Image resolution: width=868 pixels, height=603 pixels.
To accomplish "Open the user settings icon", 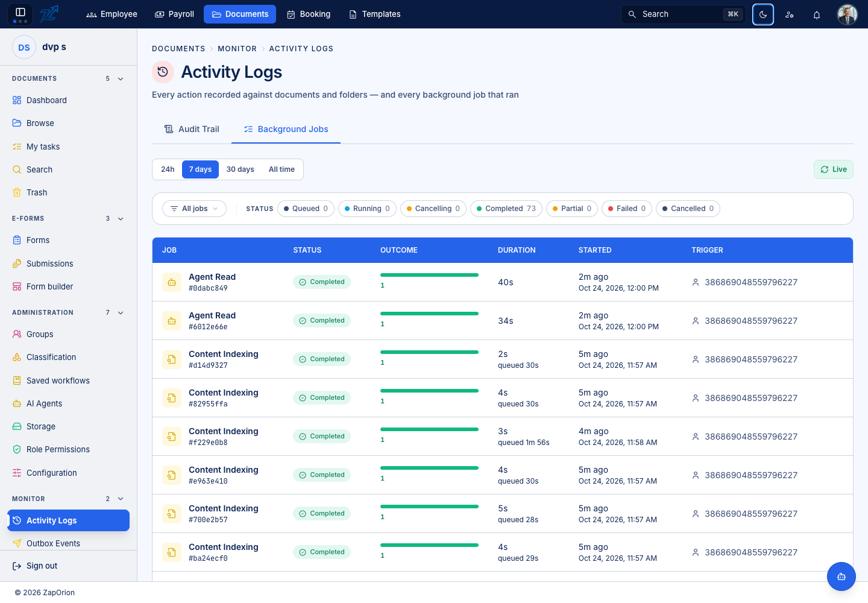I will (790, 14).
